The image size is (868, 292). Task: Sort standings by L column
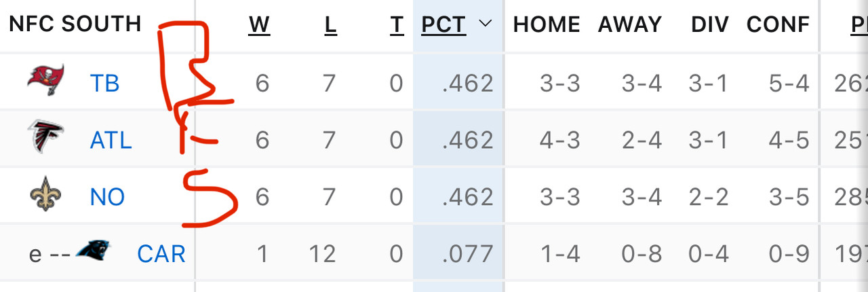pos(330,25)
